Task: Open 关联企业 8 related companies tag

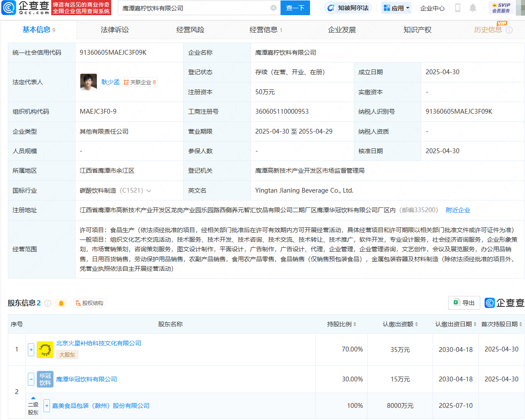Action: pyautogui.click(x=140, y=82)
